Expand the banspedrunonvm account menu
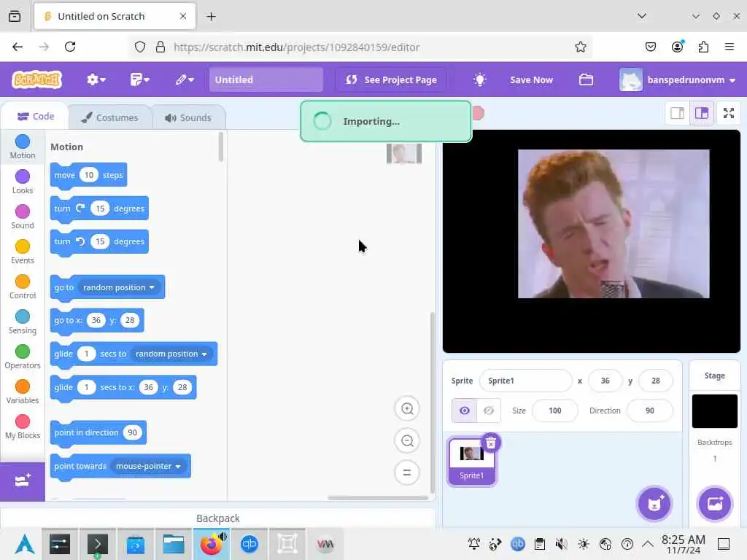 click(677, 79)
